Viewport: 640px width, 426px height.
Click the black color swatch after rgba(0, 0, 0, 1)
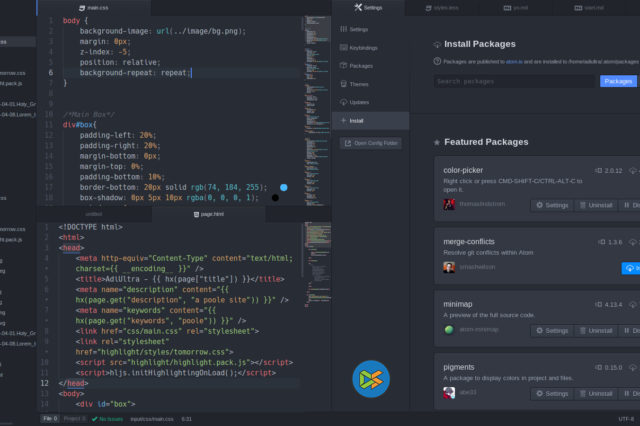(x=276, y=198)
